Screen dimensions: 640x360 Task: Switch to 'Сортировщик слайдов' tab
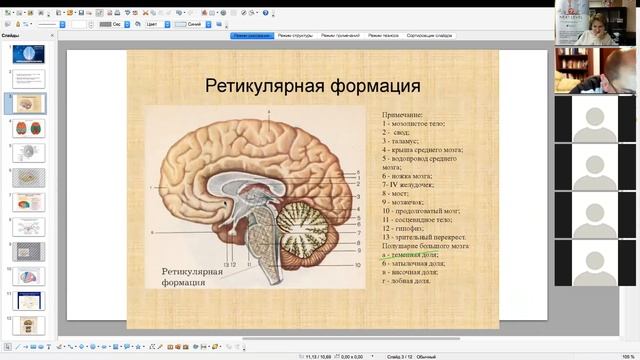coord(429,36)
